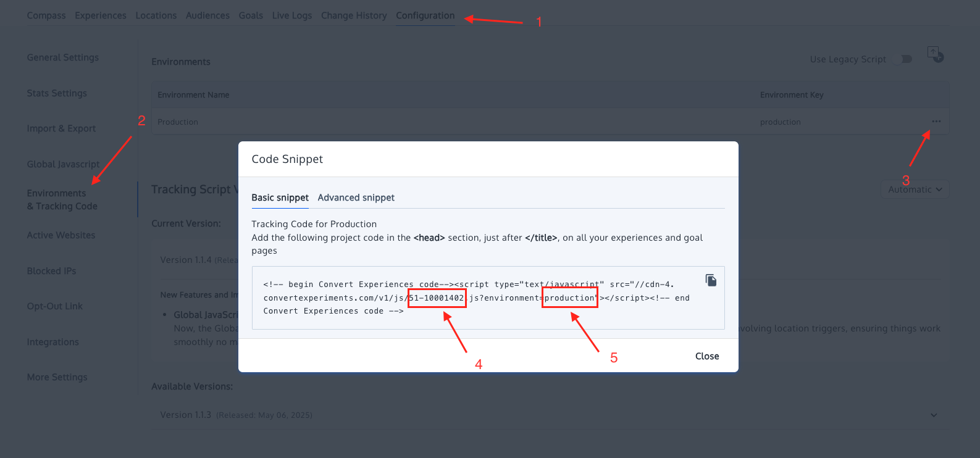Select the Configuration tab
The height and width of the screenshot is (458, 980).
tap(425, 15)
